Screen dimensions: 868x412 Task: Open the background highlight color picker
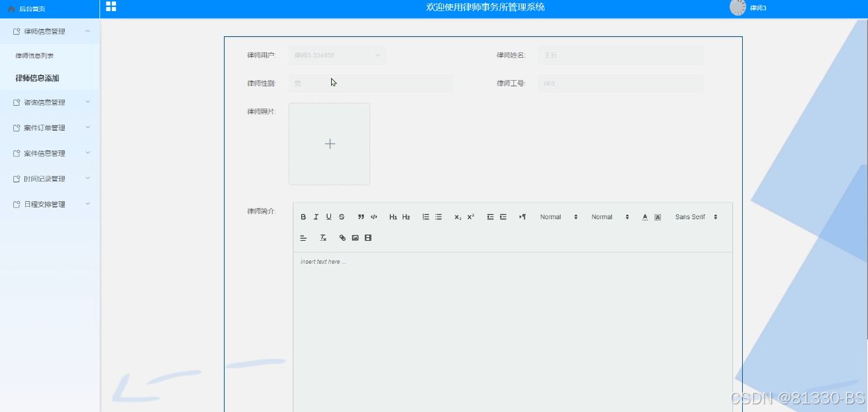(657, 217)
